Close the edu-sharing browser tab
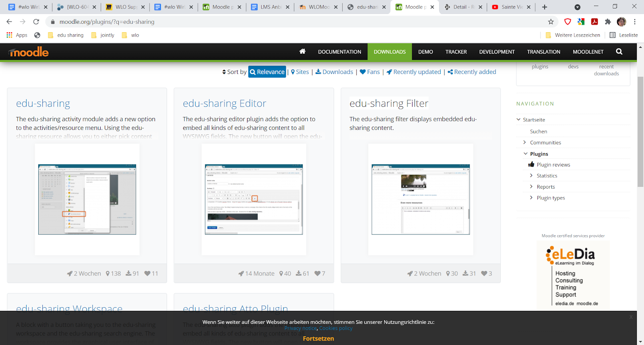This screenshot has height=345, width=644. pyautogui.click(x=384, y=7)
